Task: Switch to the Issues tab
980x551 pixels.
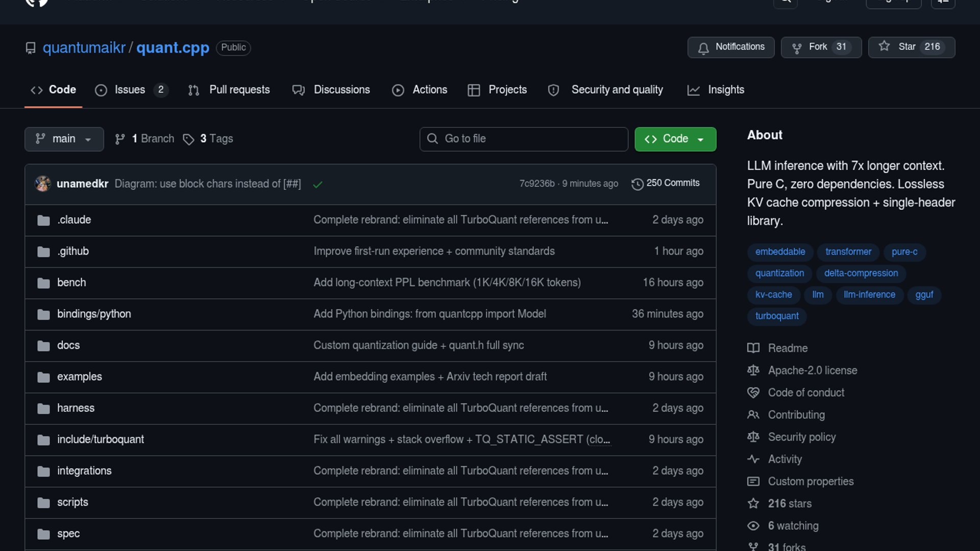Action: point(130,90)
